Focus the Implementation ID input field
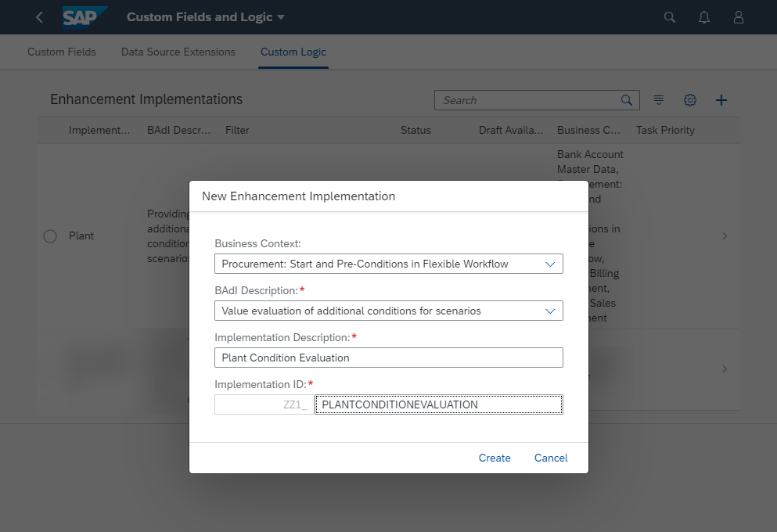Screen dimensions: 777x532 pyautogui.click(x=438, y=404)
